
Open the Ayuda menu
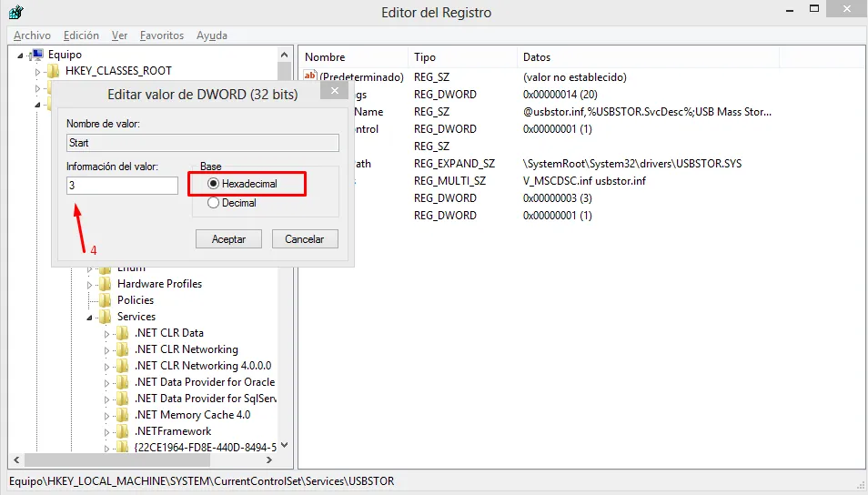coord(211,35)
